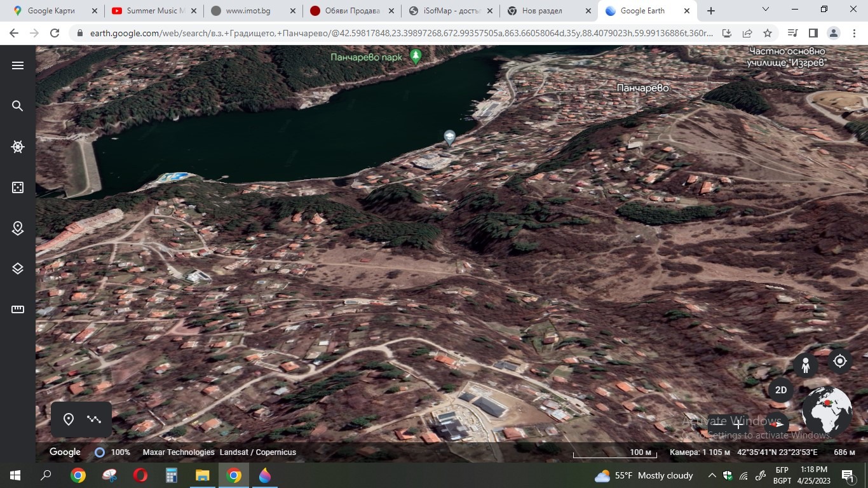Open Map Style layers icon
The width and height of the screenshot is (868, 488).
(x=18, y=269)
